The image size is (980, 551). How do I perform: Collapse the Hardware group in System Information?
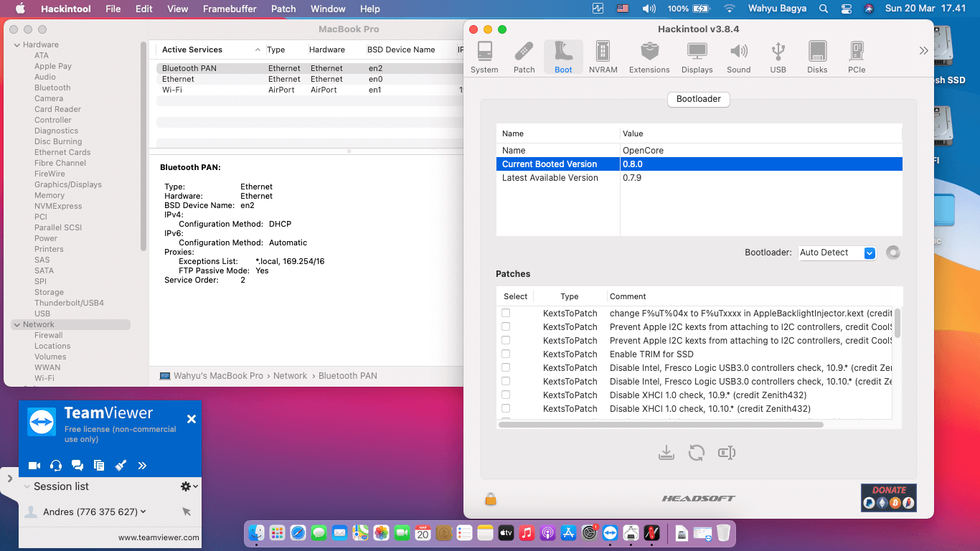coord(17,44)
